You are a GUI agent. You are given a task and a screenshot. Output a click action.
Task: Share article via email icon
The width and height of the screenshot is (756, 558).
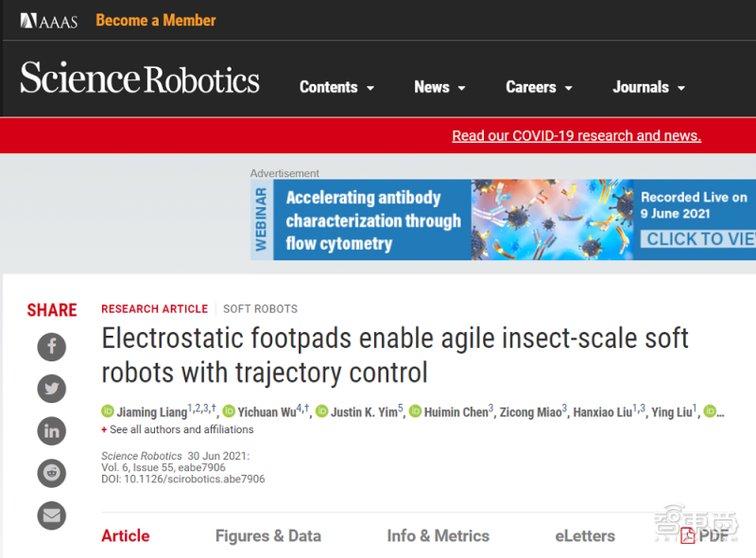(52, 515)
